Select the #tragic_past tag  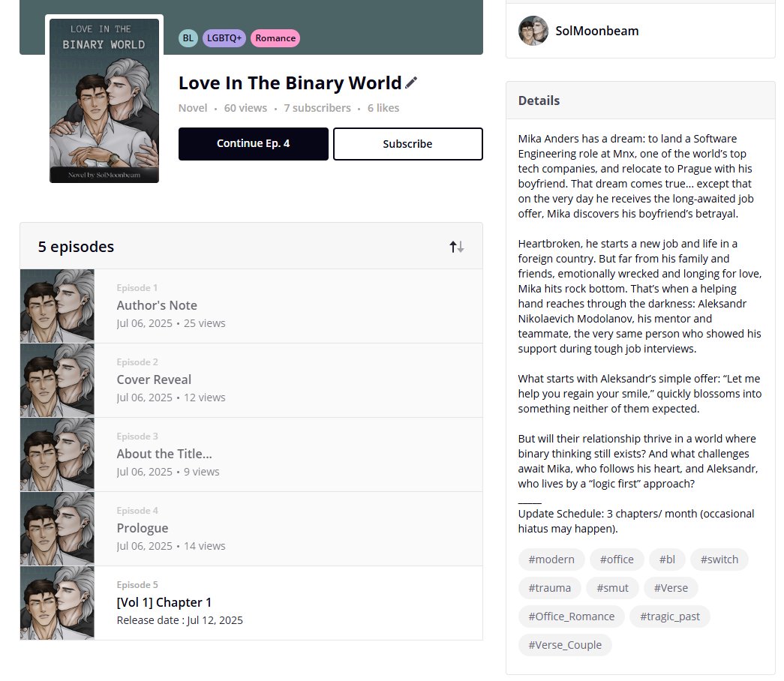click(x=669, y=616)
